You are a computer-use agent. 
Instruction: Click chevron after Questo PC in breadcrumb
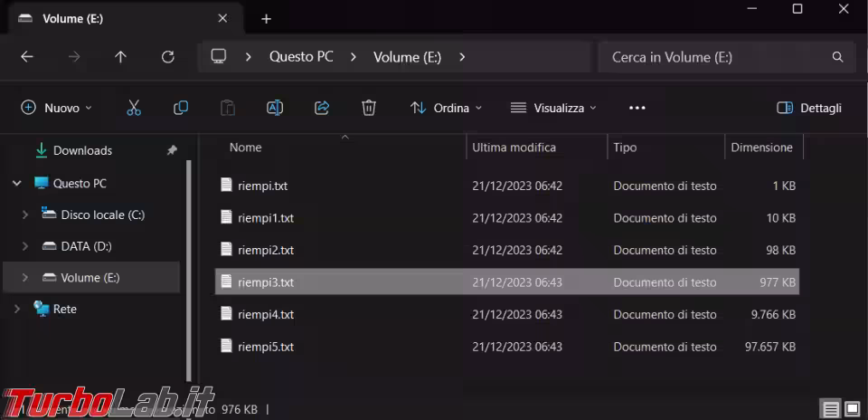[x=354, y=57]
